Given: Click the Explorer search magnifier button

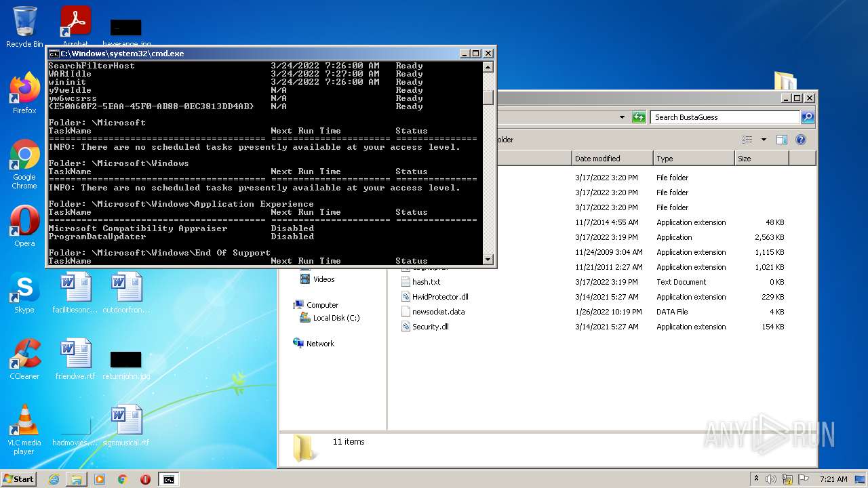Looking at the screenshot, I should click(807, 117).
